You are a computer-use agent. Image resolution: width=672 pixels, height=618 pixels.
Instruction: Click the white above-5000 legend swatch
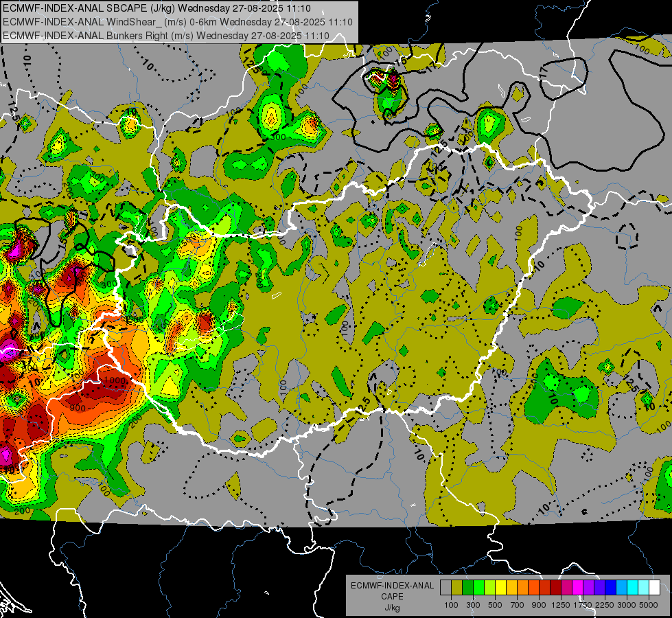[655, 587]
